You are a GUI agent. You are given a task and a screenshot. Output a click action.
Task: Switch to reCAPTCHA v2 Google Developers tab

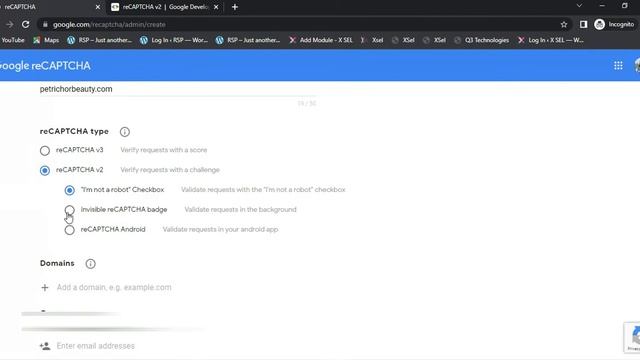pyautogui.click(x=165, y=7)
